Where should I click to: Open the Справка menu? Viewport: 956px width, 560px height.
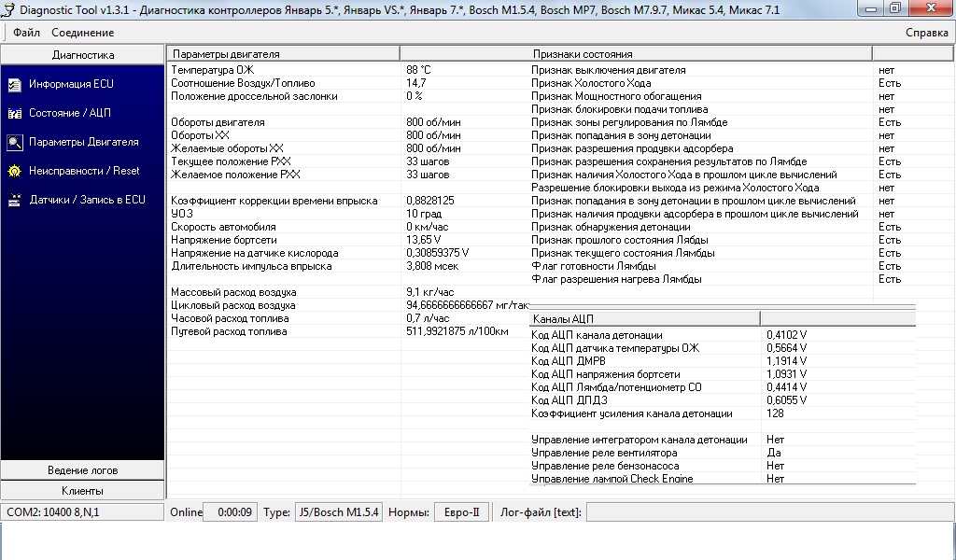point(926,33)
